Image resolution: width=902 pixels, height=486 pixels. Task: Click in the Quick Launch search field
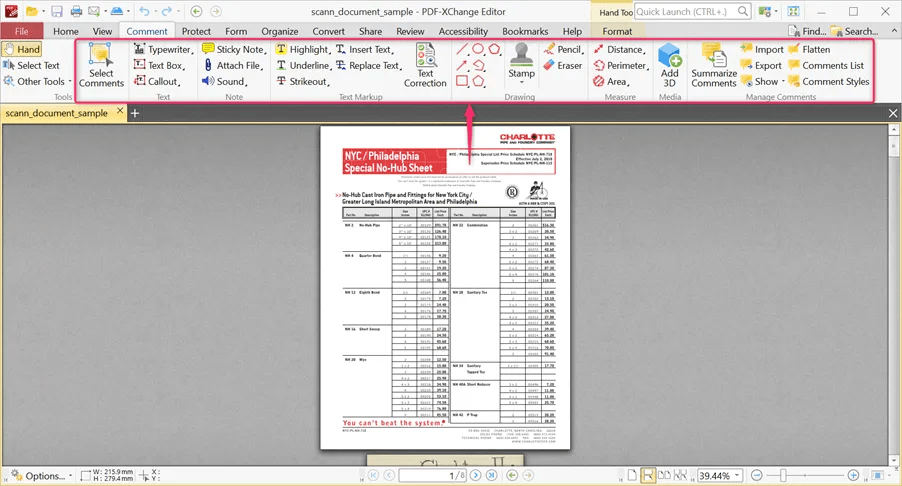tap(693, 12)
